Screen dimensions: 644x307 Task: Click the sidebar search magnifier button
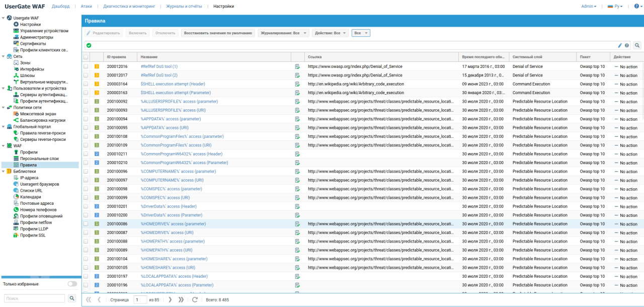(72, 298)
